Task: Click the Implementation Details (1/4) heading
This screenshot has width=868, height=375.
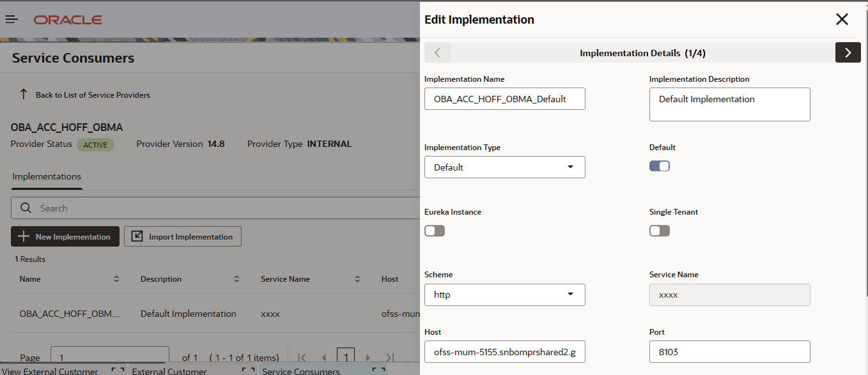Action: click(642, 53)
